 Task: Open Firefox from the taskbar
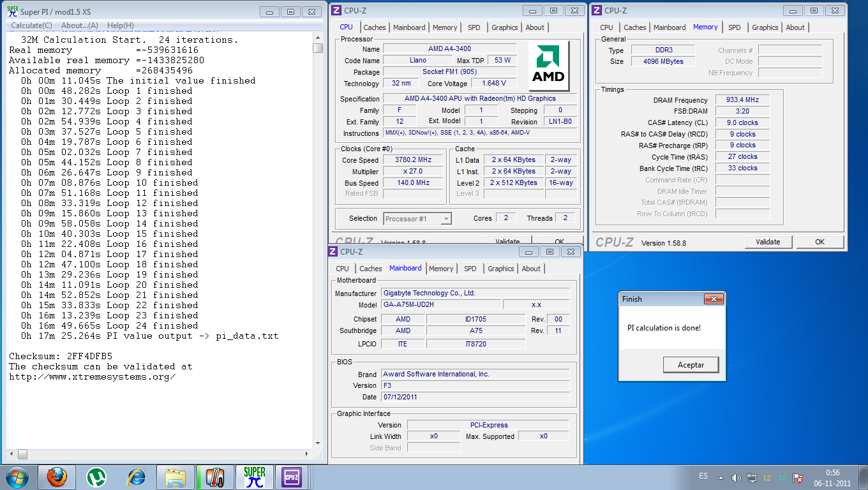pos(57,477)
